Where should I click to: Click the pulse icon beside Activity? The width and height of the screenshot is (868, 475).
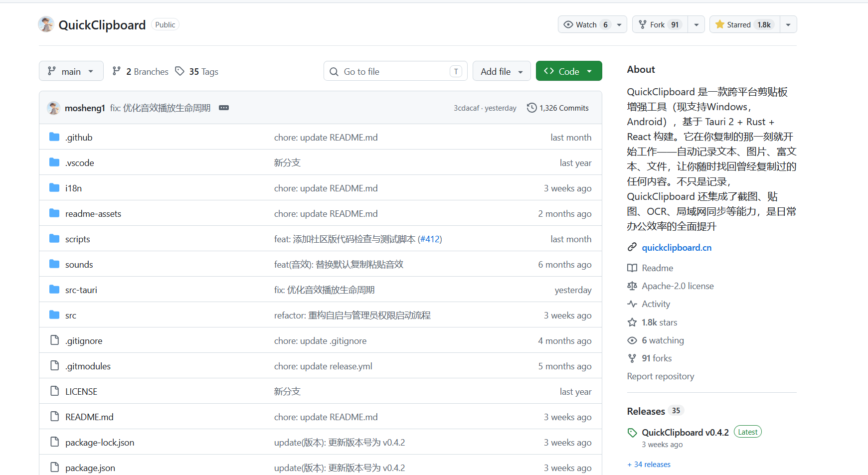632,304
